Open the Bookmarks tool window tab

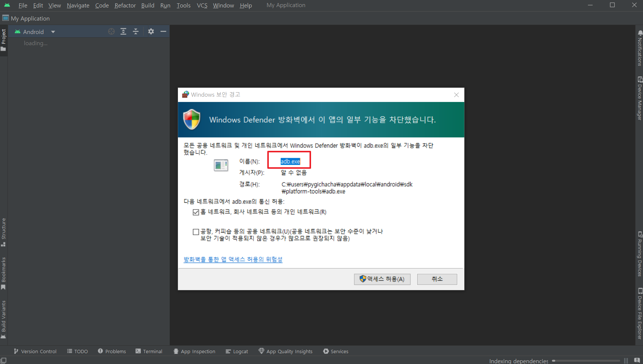pyautogui.click(x=4, y=273)
